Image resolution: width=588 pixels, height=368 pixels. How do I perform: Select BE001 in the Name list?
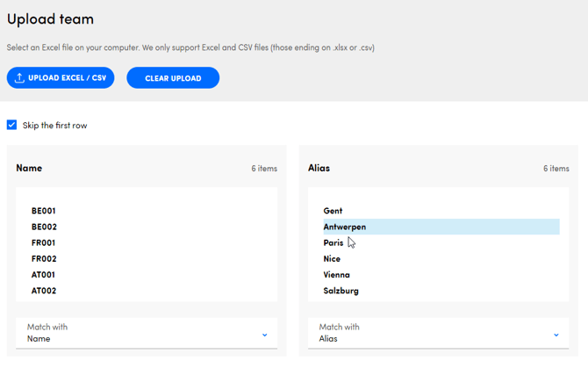(44, 211)
